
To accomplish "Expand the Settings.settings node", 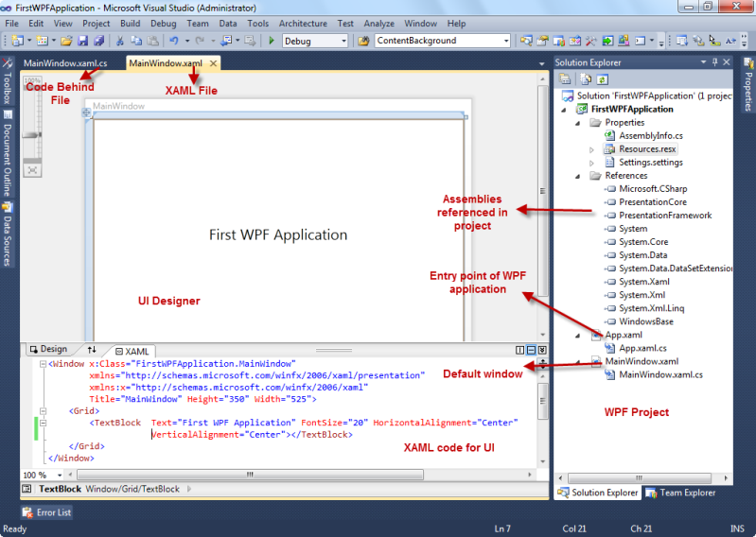I will (591, 164).
